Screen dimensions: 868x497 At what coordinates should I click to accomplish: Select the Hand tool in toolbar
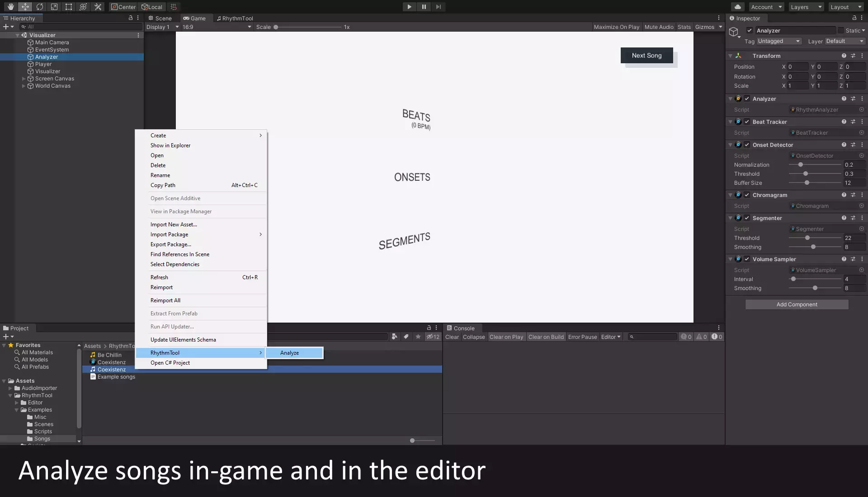pyautogui.click(x=10, y=7)
